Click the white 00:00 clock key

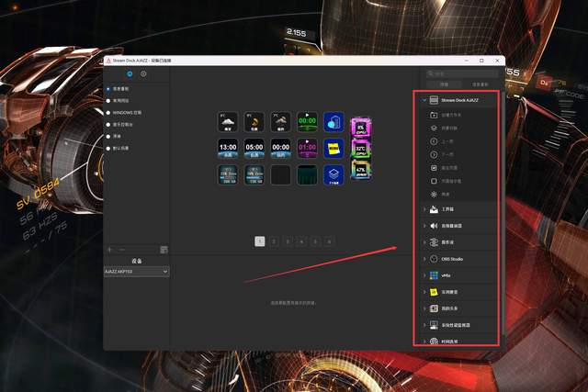coord(280,148)
